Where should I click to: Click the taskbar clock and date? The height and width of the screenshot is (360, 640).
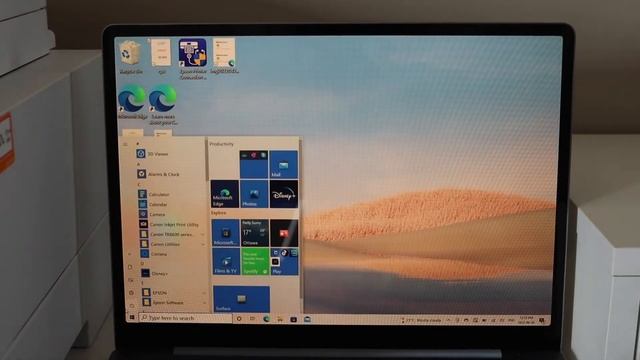coord(527,320)
